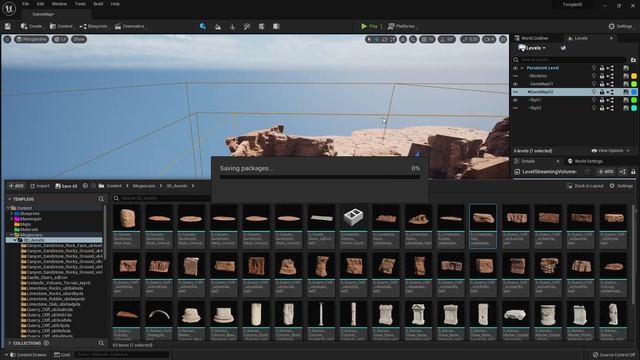This screenshot has width=640, height=360.
Task: Click the yellow color swatch for BlockOut level
Action: tap(634, 76)
